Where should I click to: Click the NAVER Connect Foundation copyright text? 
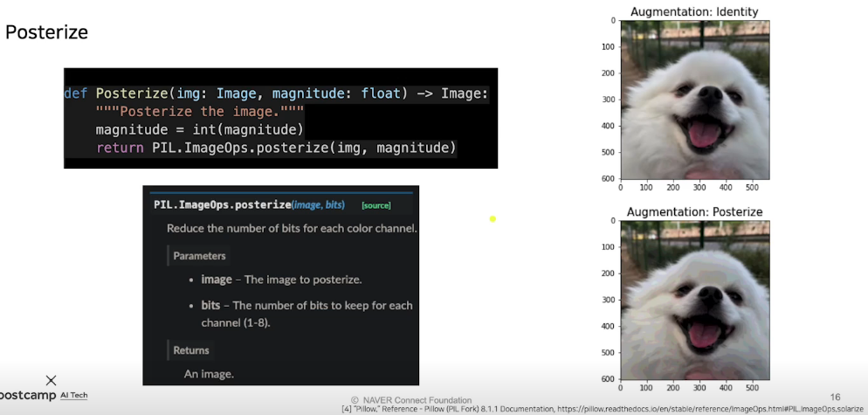click(x=411, y=400)
